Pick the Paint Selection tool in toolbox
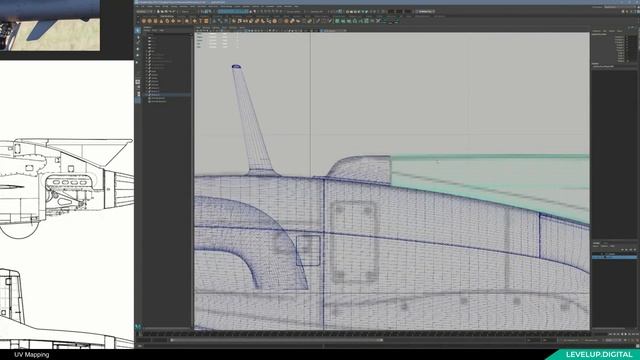The width and height of the screenshot is (640, 360). (x=138, y=42)
